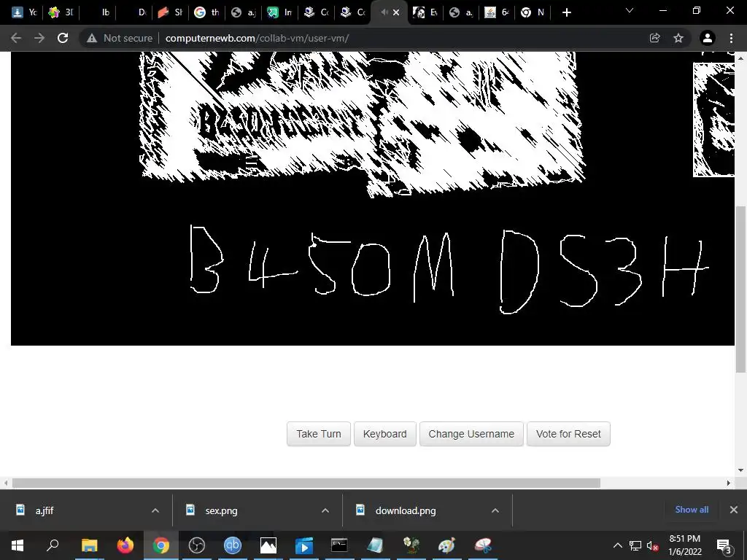Open the clock showing 8:51 PM
The image size is (747, 560).
684,545
